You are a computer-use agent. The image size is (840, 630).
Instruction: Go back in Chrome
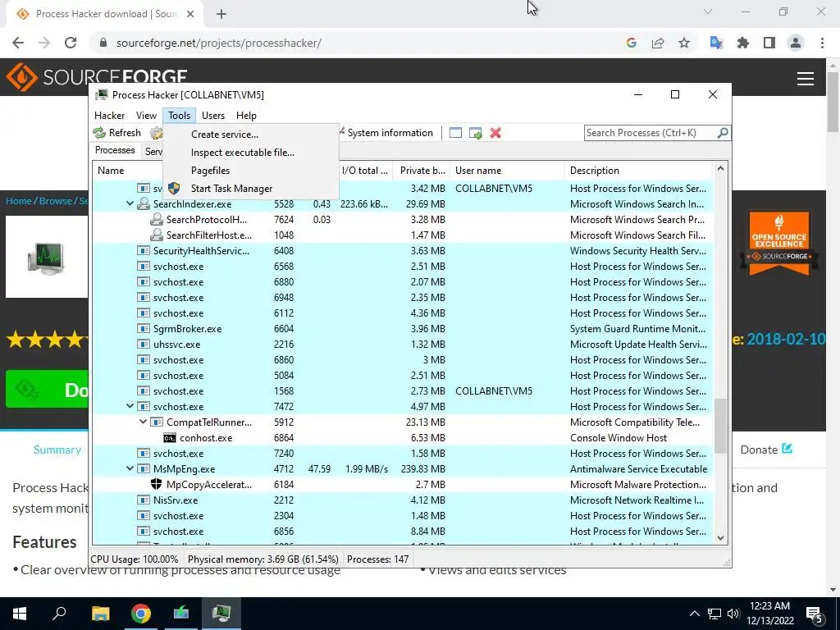pos(18,43)
